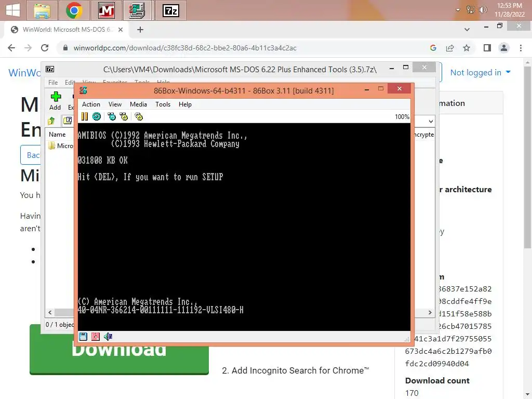This screenshot has height=399, width=532.
Task: Go up one folder in 7-Zip
Action: [x=51, y=121]
